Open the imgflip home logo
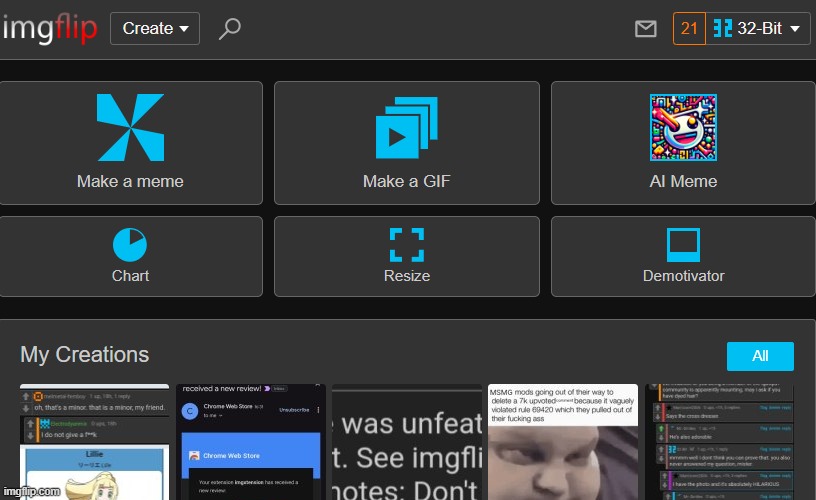This screenshot has width=816, height=500. point(50,28)
